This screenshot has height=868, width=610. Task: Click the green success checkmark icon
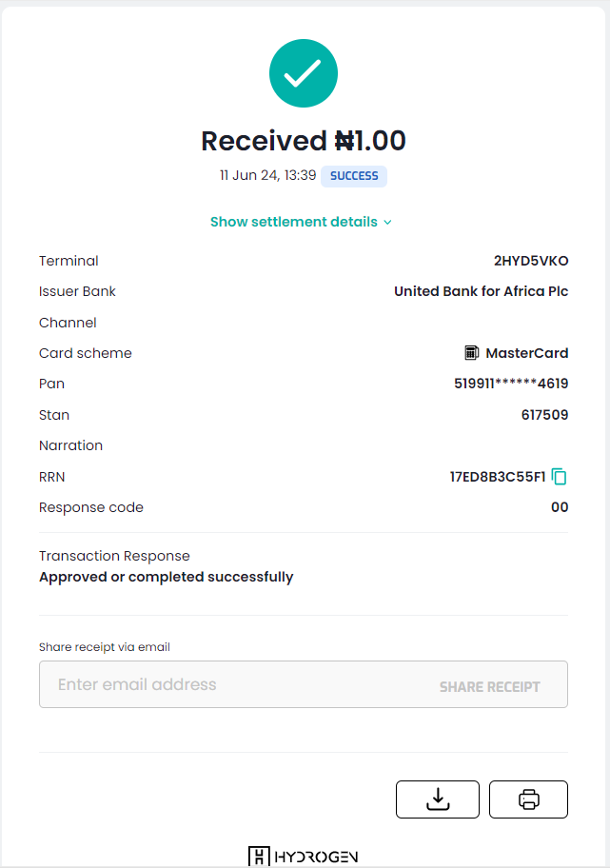pos(303,72)
